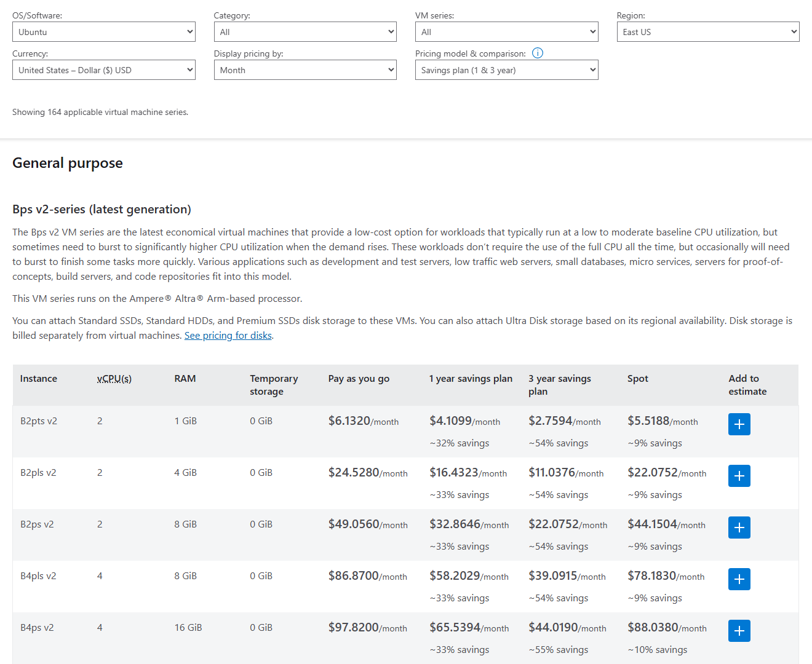This screenshot has width=812, height=664.
Task: Select the B2pts v2 instance name
Action: pyautogui.click(x=39, y=421)
